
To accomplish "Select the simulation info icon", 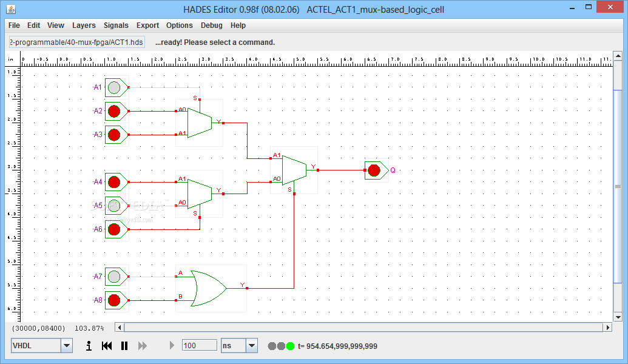I will pos(88,345).
